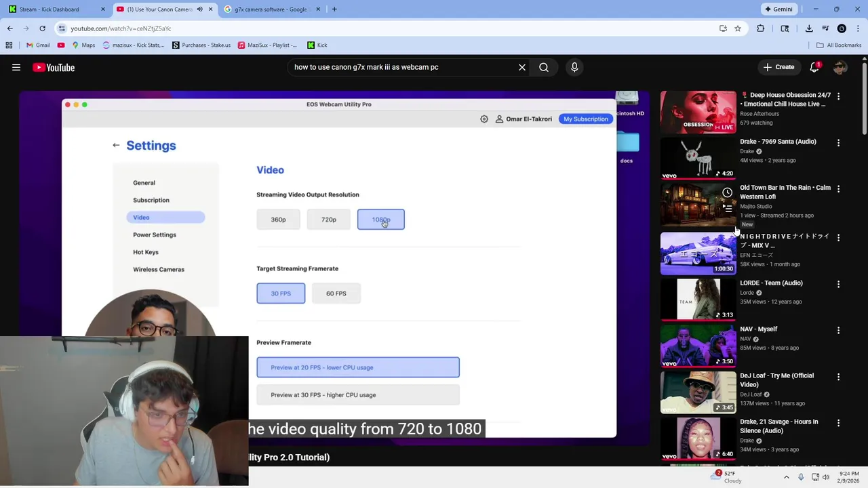Open more options for LORDE Team video
This screenshot has width=868, height=488.
[x=838, y=284]
